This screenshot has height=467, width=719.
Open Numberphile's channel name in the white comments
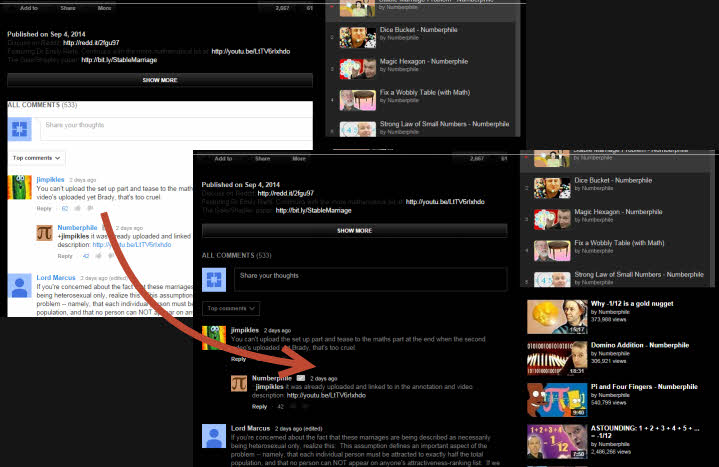tap(77, 228)
